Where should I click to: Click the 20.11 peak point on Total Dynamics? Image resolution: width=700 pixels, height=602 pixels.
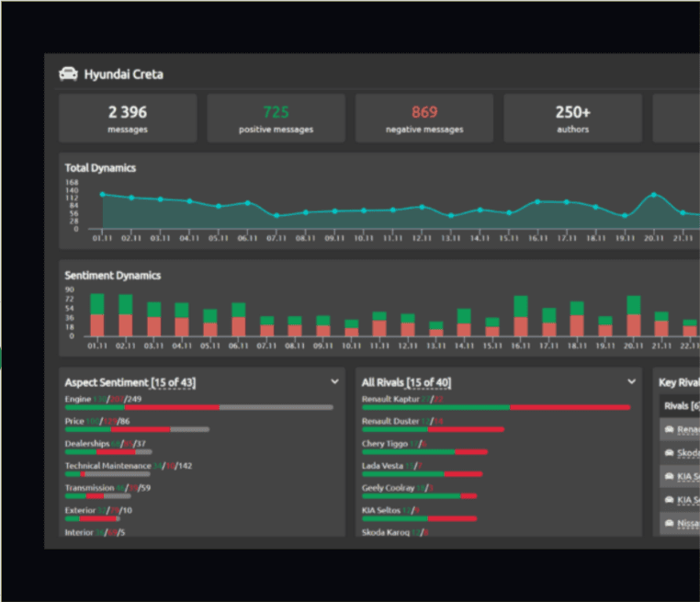coord(653,195)
